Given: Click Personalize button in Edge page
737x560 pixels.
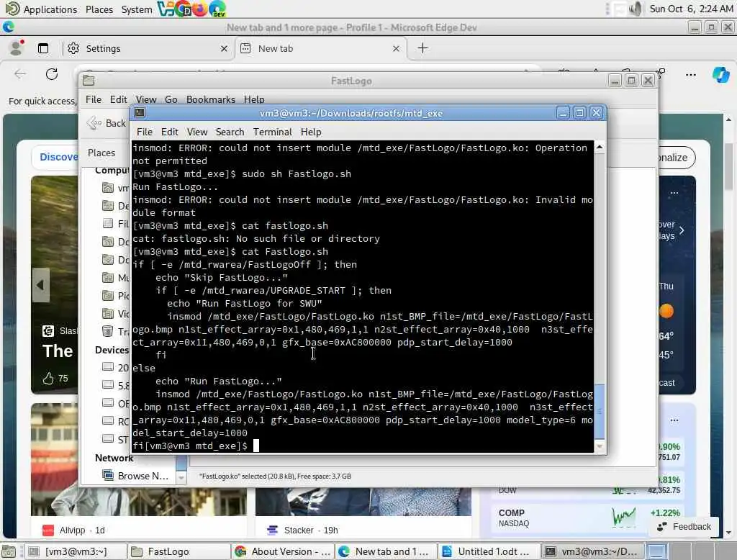Looking at the screenshot, I should pos(675,158).
